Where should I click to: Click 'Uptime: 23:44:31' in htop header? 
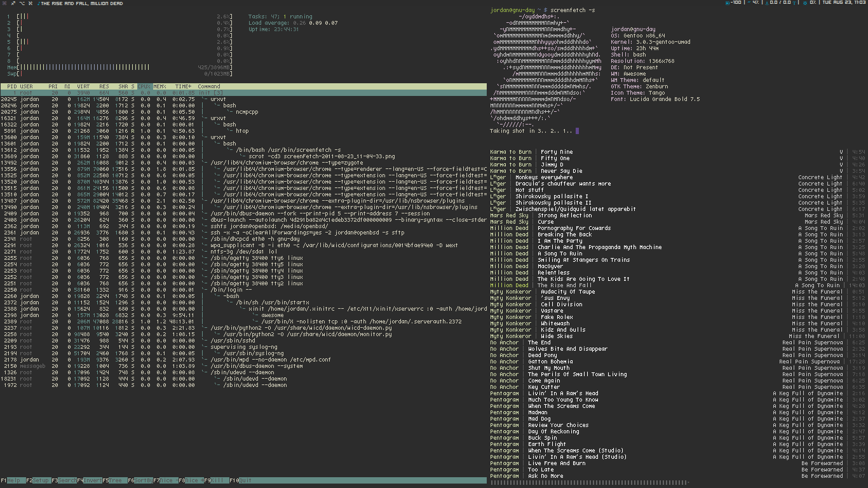tap(275, 29)
